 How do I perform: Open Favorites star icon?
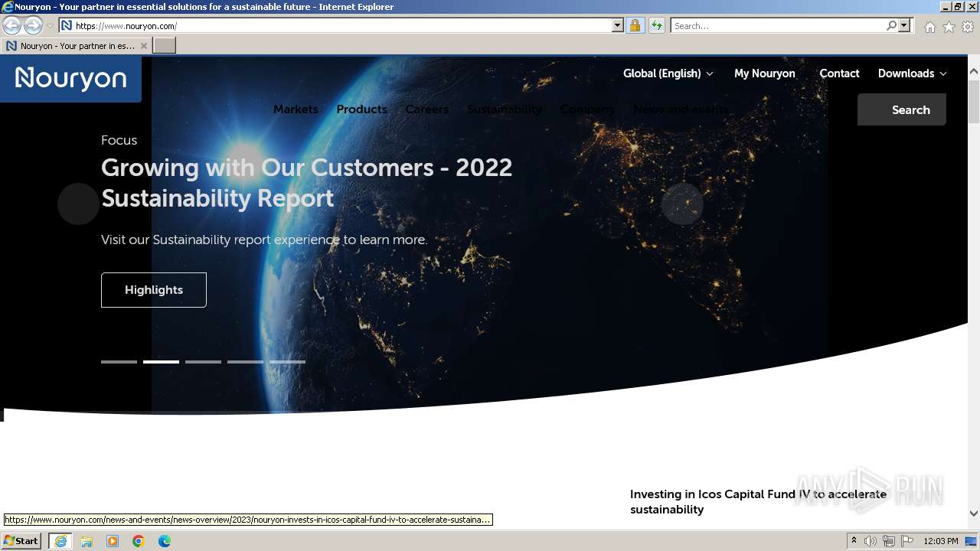(x=949, y=27)
